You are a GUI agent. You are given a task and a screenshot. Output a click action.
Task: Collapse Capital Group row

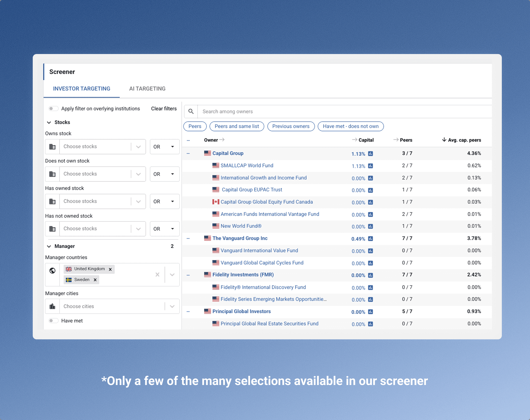pos(188,153)
